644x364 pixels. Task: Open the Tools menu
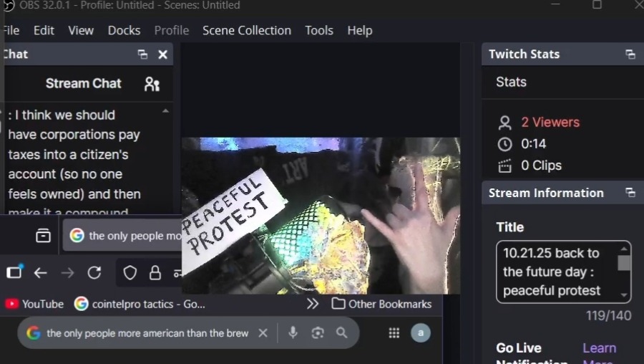(x=318, y=30)
